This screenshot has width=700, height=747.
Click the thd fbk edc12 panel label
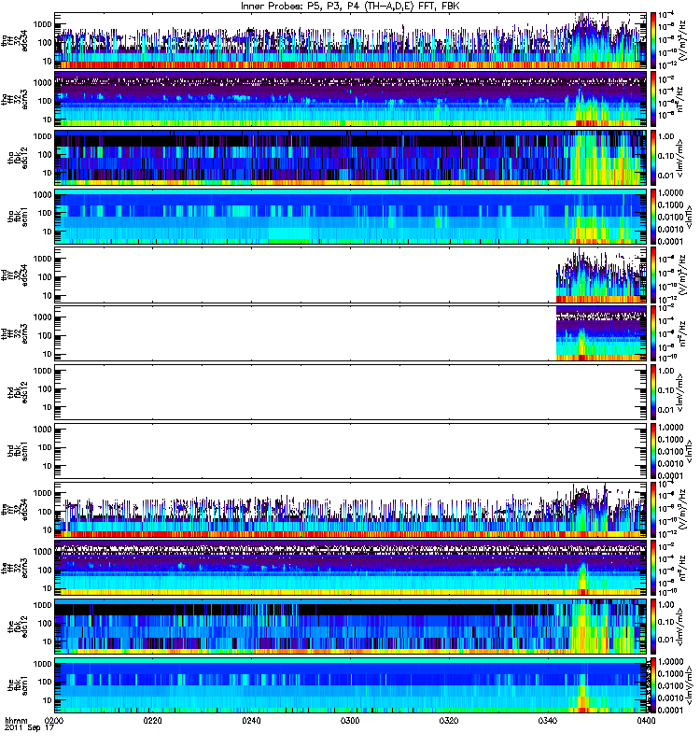pyautogui.click(x=18, y=392)
